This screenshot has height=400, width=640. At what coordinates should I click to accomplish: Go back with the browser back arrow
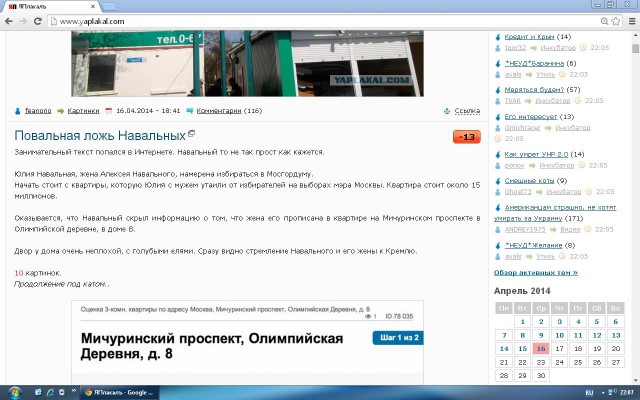click(x=8, y=21)
